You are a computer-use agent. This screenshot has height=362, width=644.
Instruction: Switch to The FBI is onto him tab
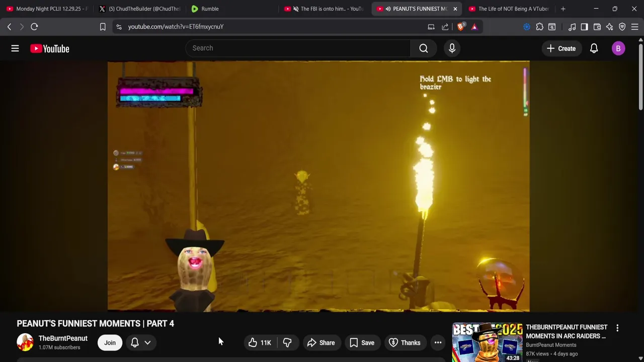tap(324, 9)
